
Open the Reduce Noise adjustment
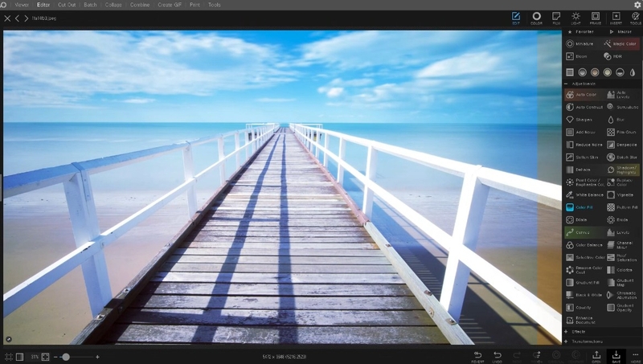coord(584,145)
